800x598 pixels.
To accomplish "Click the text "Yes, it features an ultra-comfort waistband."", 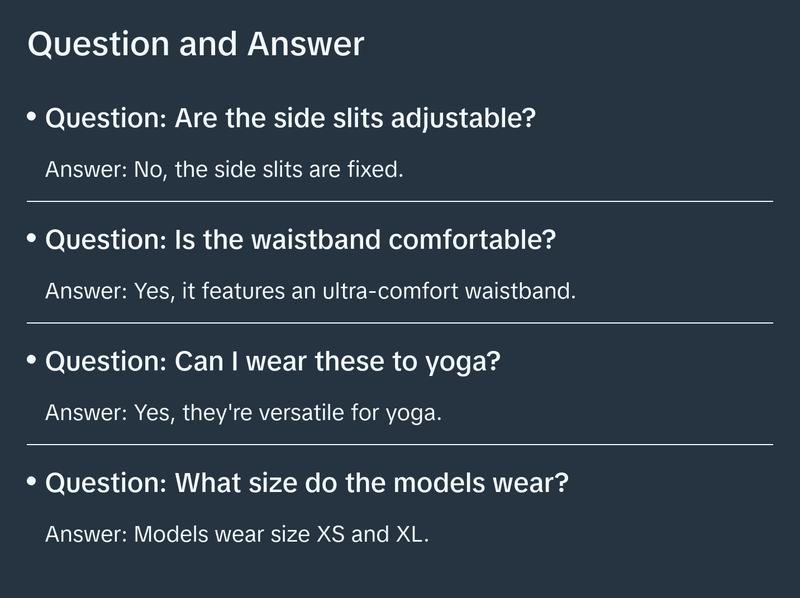I will click(x=355, y=292).
